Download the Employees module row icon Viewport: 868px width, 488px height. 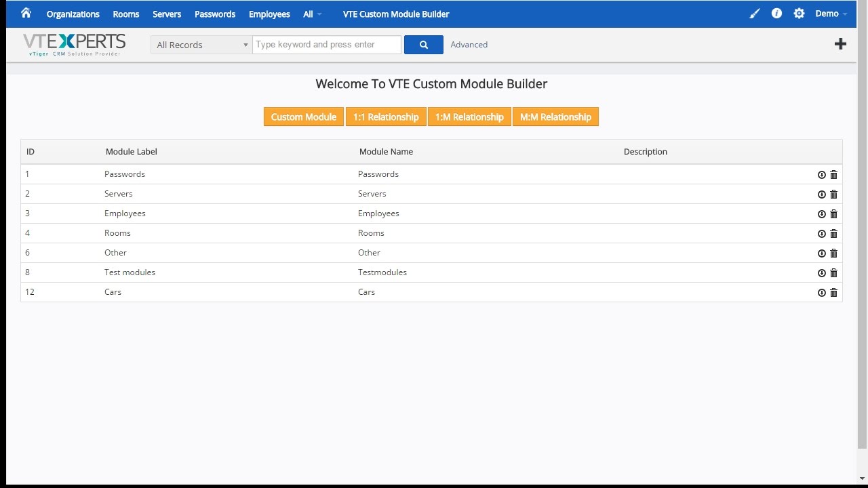point(822,214)
